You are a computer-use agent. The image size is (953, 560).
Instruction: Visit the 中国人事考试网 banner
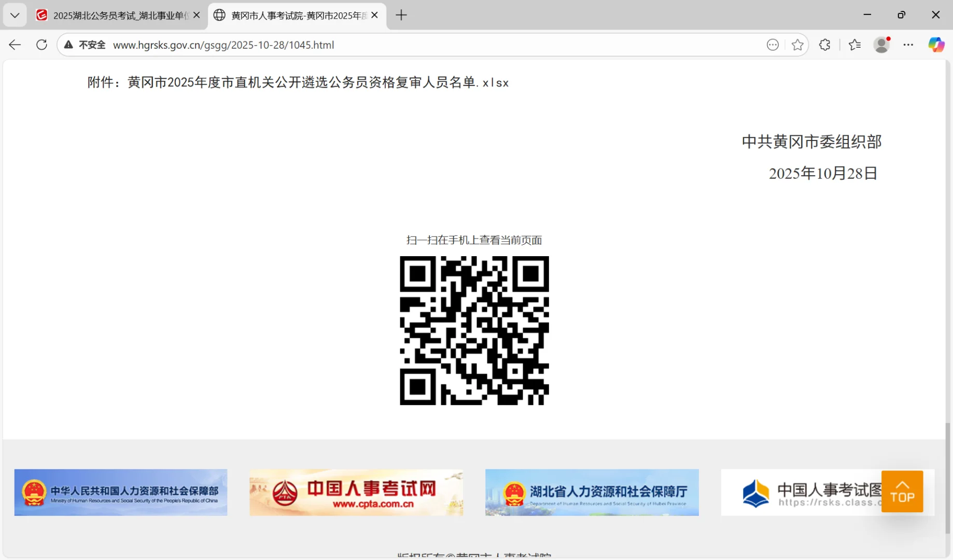[356, 492]
